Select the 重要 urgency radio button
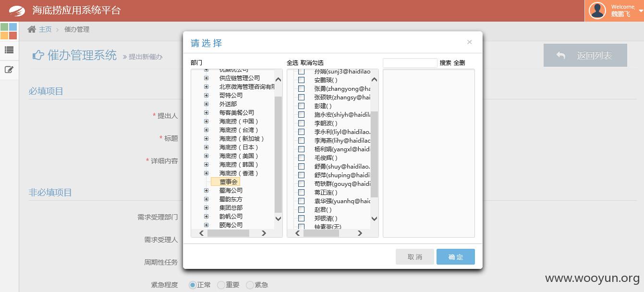This screenshot has height=292, width=644. [x=221, y=285]
